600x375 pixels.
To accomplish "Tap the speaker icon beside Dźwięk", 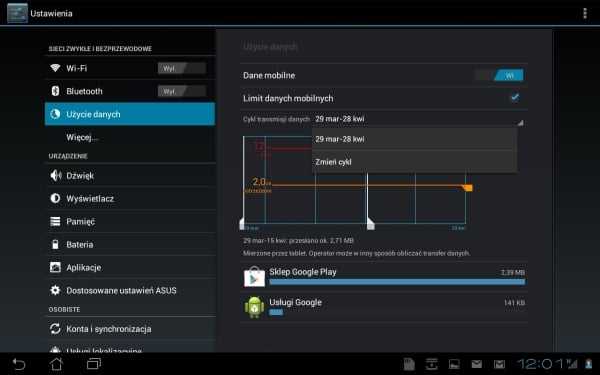I will pyautogui.click(x=55, y=176).
